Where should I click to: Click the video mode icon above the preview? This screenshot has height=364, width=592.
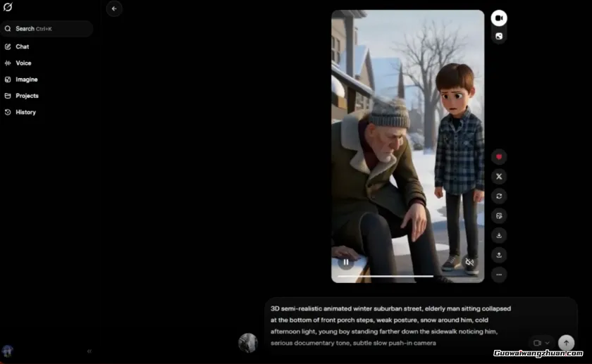point(499,18)
